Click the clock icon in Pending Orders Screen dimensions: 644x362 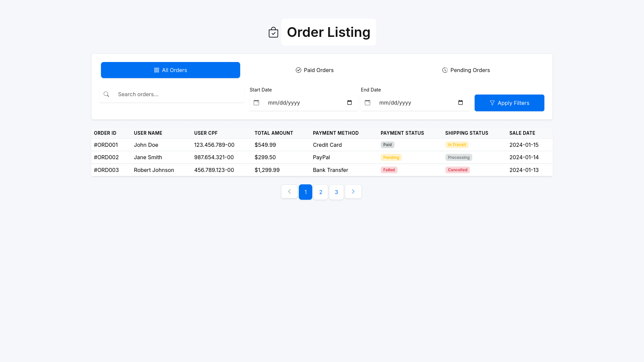tap(445, 70)
